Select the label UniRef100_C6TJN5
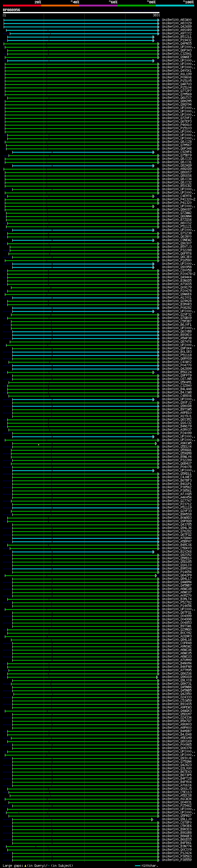 pyautogui.click(x=176, y=379)
